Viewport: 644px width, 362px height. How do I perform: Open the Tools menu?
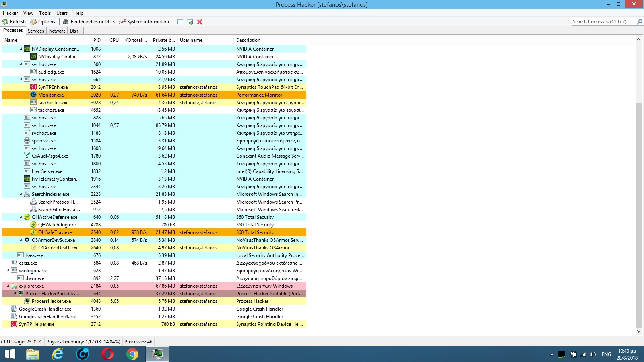click(45, 13)
